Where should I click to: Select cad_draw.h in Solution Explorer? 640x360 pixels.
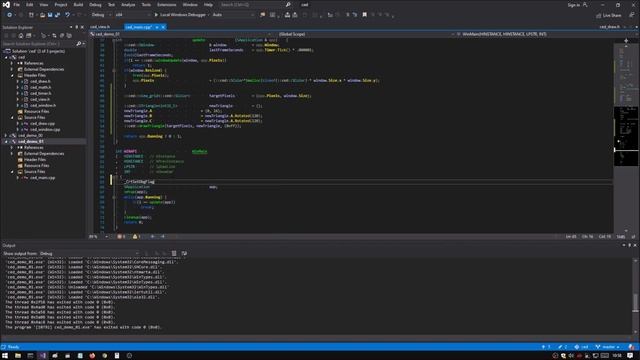coord(40,81)
